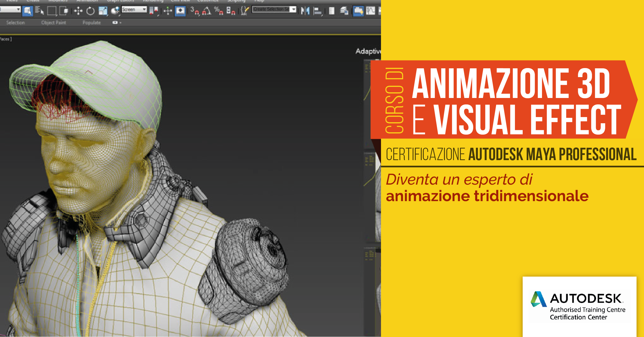644x337 pixels.
Task: Activate the Select and Scale tool
Action: click(x=103, y=11)
